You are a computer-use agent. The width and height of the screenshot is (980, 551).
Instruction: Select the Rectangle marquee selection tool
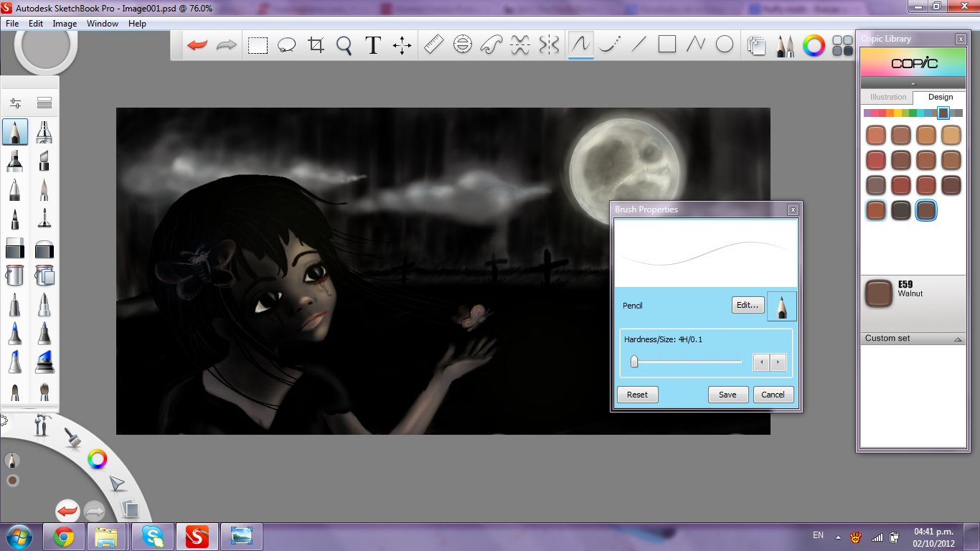pyautogui.click(x=258, y=45)
